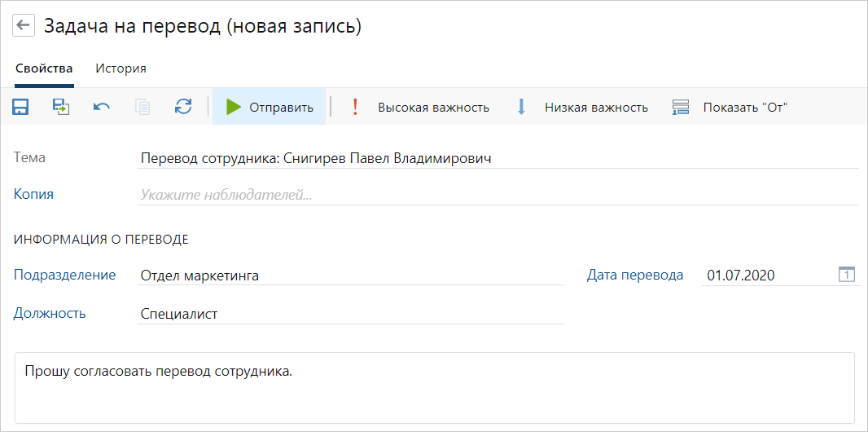Open the Дата перевода label link
The height and width of the screenshot is (432, 868).
point(635,275)
